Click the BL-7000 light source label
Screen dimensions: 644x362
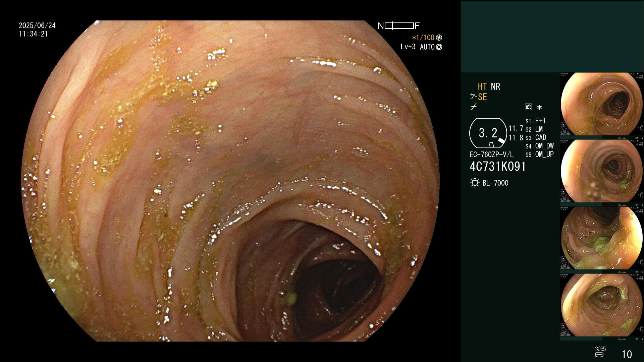coord(495,183)
